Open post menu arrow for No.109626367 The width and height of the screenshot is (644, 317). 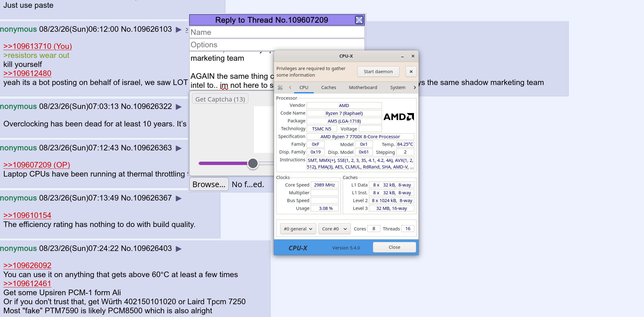pyautogui.click(x=179, y=198)
